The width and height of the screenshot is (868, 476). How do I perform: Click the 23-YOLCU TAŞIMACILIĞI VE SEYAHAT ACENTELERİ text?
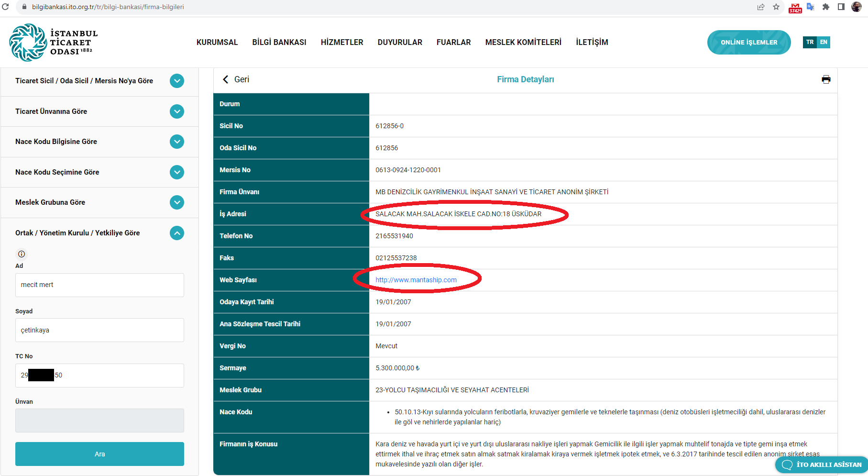tap(452, 390)
